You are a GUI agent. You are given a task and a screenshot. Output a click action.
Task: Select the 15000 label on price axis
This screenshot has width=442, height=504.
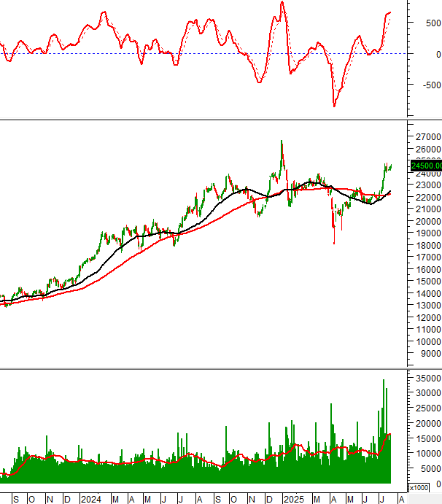pyautogui.click(x=428, y=282)
